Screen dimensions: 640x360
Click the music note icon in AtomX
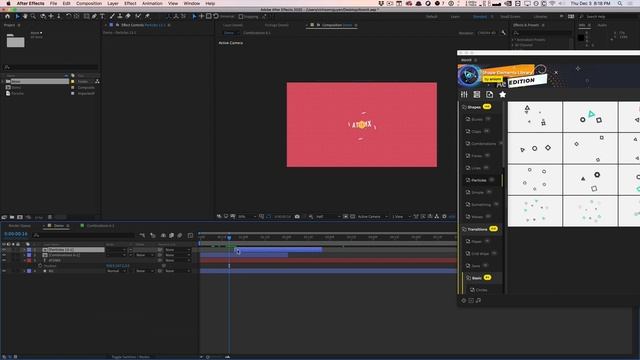[x=478, y=300]
